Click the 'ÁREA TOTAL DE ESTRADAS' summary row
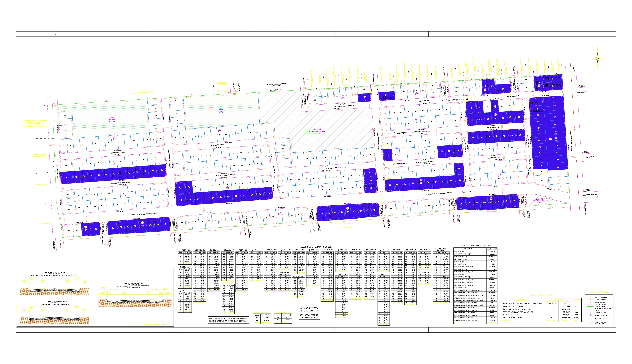Viewport: 632px width, 364px height. 541,306
